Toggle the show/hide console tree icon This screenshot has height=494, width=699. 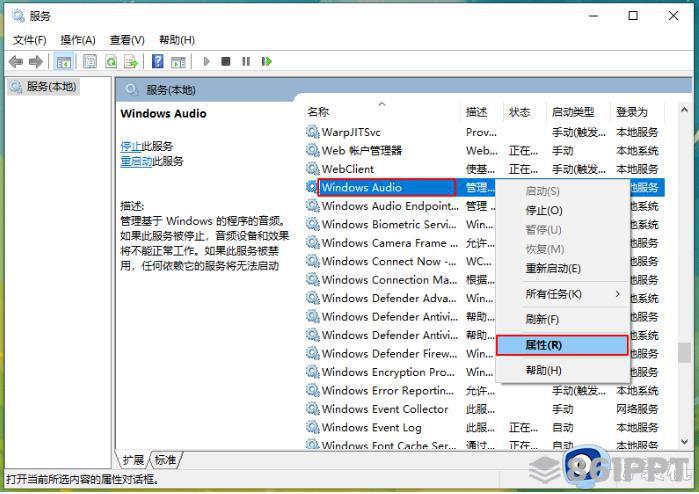[63, 62]
